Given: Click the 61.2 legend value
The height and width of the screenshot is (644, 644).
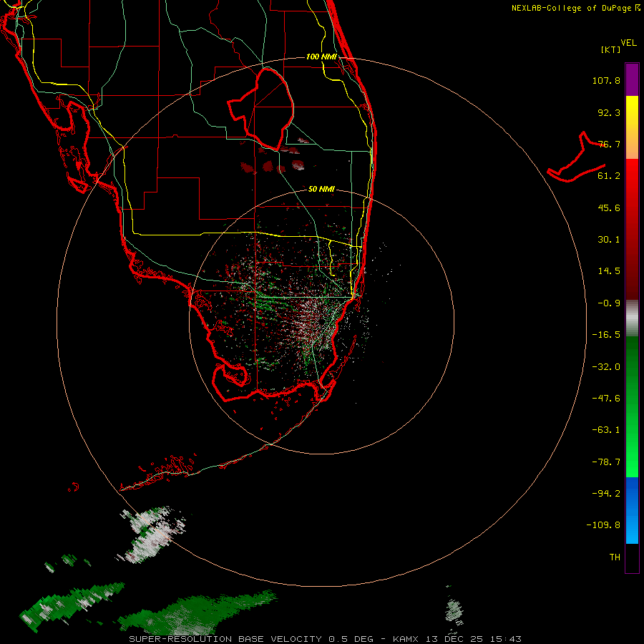Looking at the screenshot, I should pyautogui.click(x=609, y=176).
